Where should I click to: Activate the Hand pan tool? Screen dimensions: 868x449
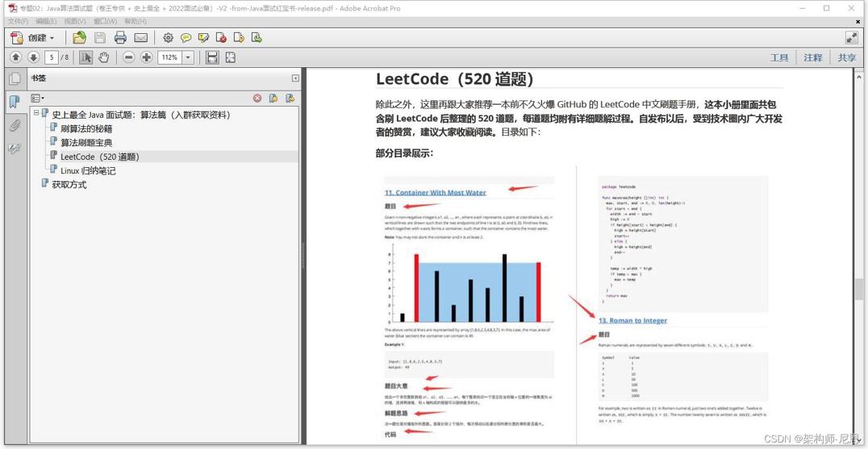click(x=103, y=57)
